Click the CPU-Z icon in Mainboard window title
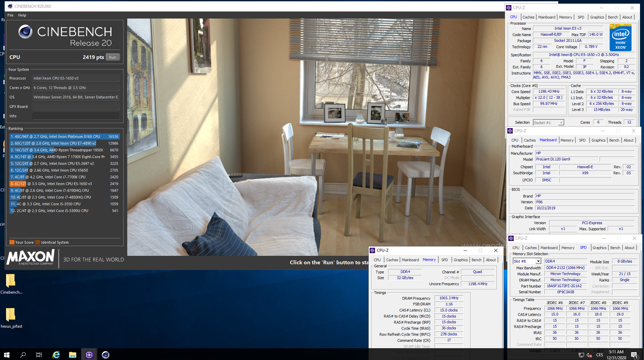Image resolution: width=644 pixels, height=360 pixels. [x=510, y=131]
